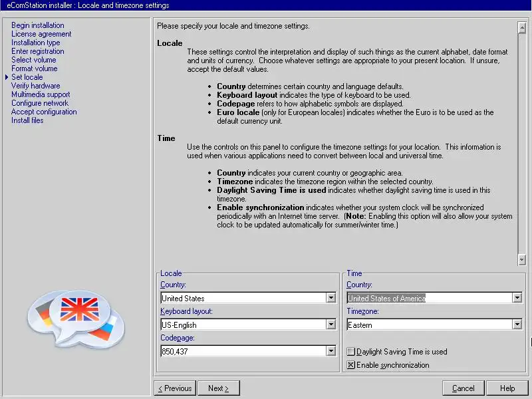Click the installer window title bar text
The height and width of the screenshot is (399, 532).
pyautogui.click(x=88, y=5)
